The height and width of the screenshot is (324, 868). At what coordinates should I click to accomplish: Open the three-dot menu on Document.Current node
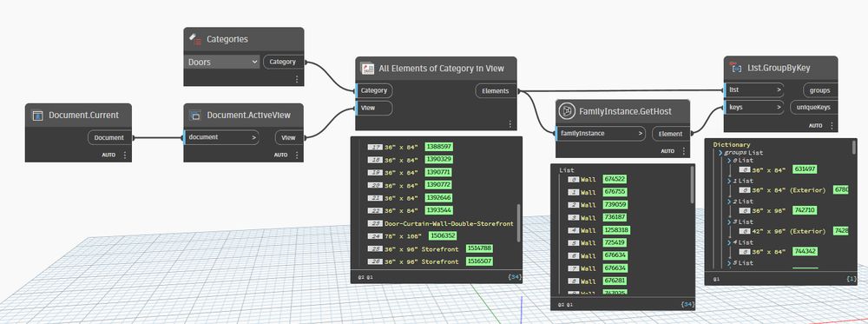124,155
